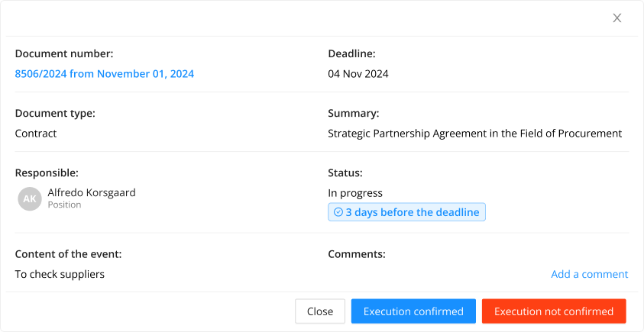Open document 8506/2024 from November 01 link
The width and height of the screenshot is (644, 332).
coord(105,74)
